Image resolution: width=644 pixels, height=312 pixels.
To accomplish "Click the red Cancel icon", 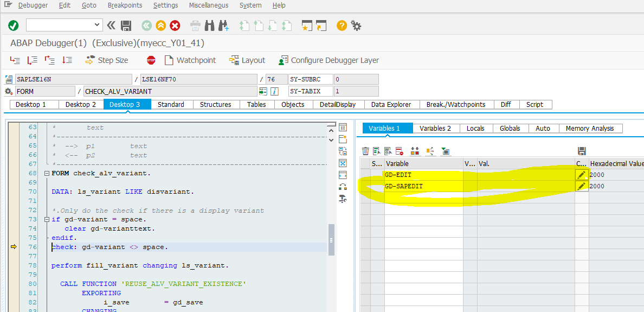I will click(x=175, y=26).
